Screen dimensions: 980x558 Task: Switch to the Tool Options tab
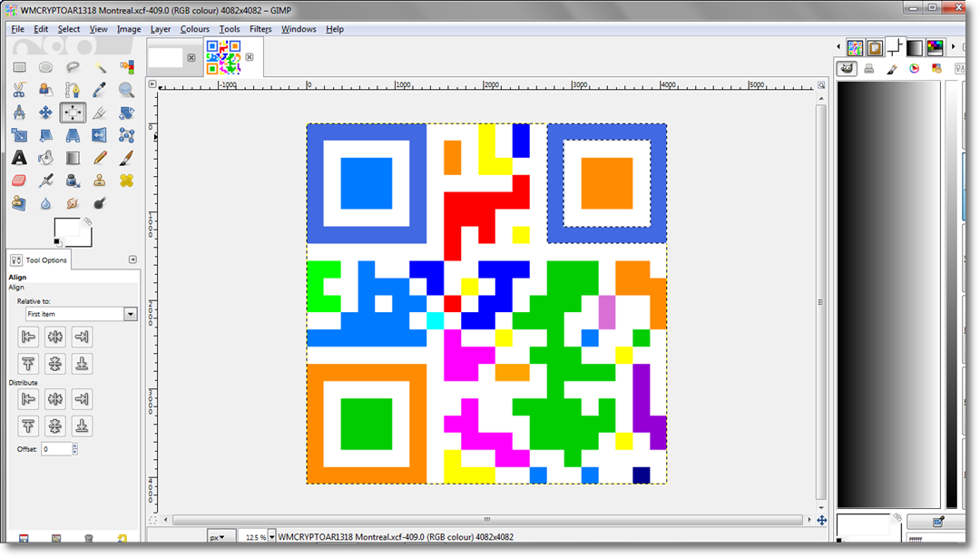(39, 259)
